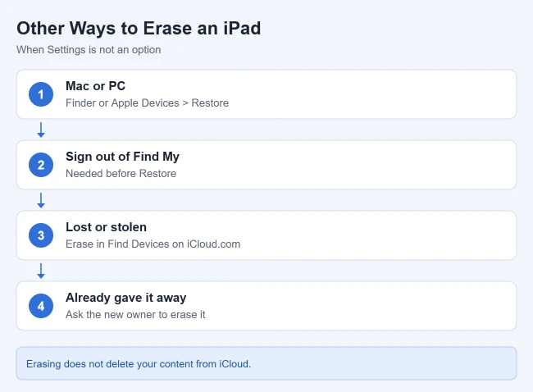The width and height of the screenshot is (533, 392).
Task: Click 'Ask the new owner to erase it'
Action: 135,314
